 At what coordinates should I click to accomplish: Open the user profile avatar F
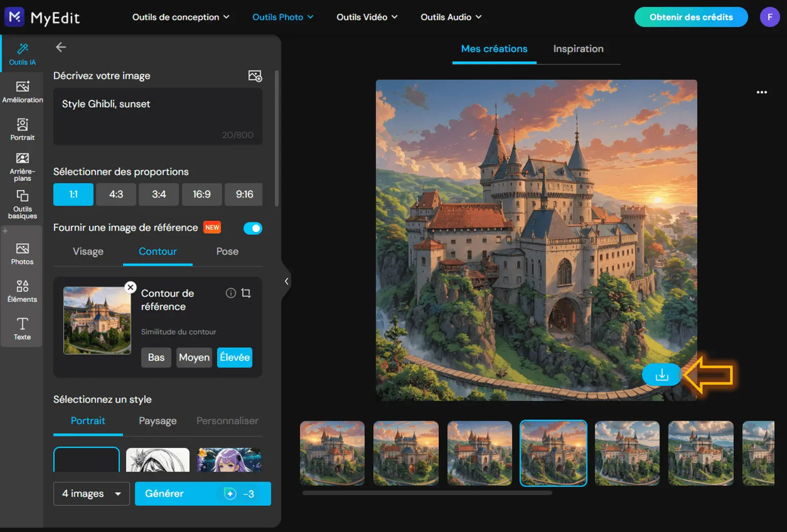pos(770,17)
